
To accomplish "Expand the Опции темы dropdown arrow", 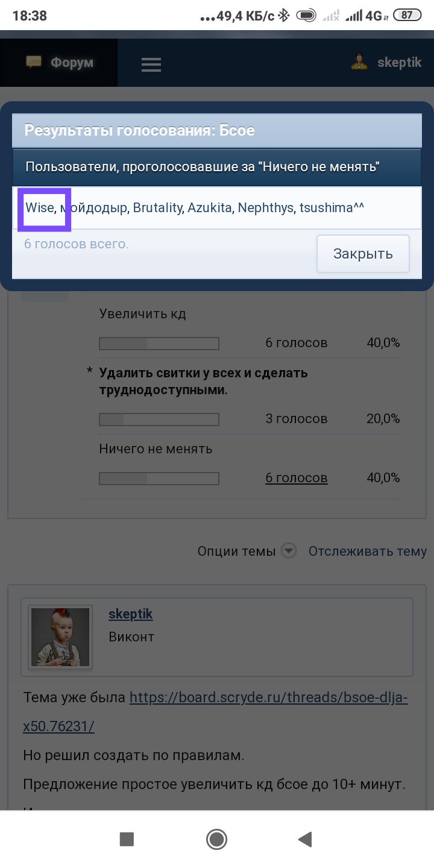I will pos(289,551).
